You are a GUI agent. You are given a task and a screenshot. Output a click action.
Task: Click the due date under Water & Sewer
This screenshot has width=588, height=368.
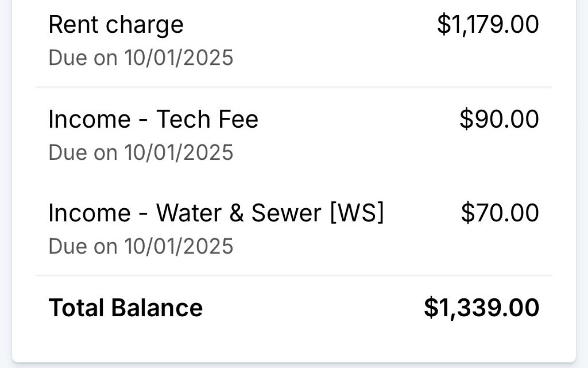(x=141, y=247)
